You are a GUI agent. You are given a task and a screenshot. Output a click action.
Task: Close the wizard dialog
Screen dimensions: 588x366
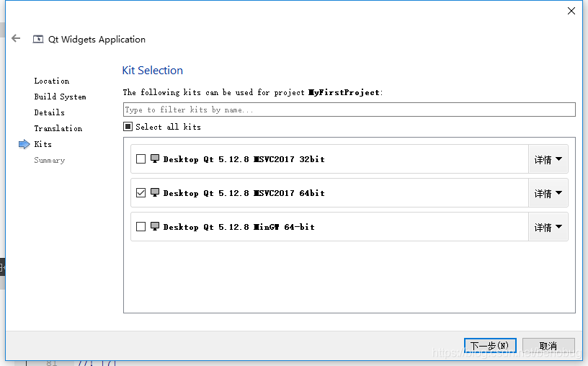(571, 11)
